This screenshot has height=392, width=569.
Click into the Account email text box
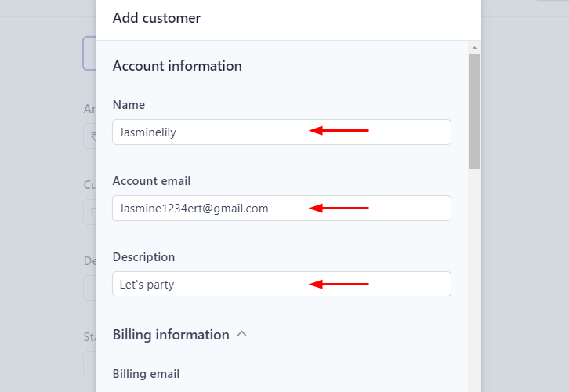[x=212, y=209]
